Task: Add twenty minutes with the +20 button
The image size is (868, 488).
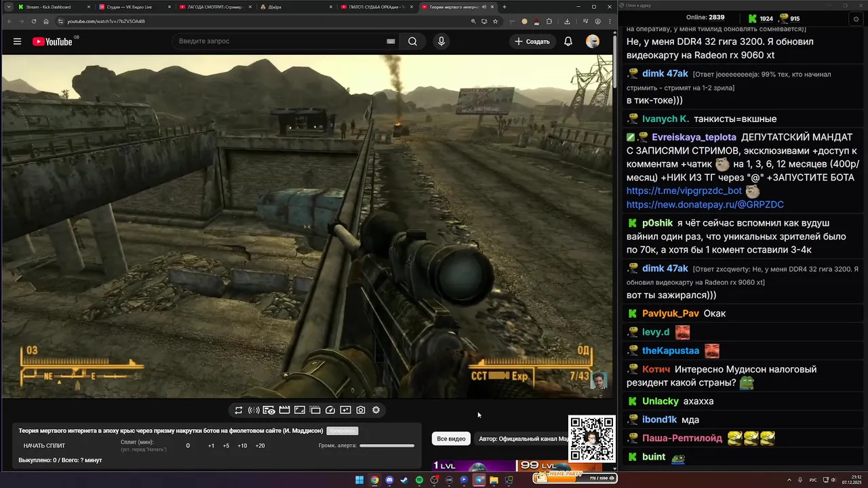Action: (x=260, y=445)
